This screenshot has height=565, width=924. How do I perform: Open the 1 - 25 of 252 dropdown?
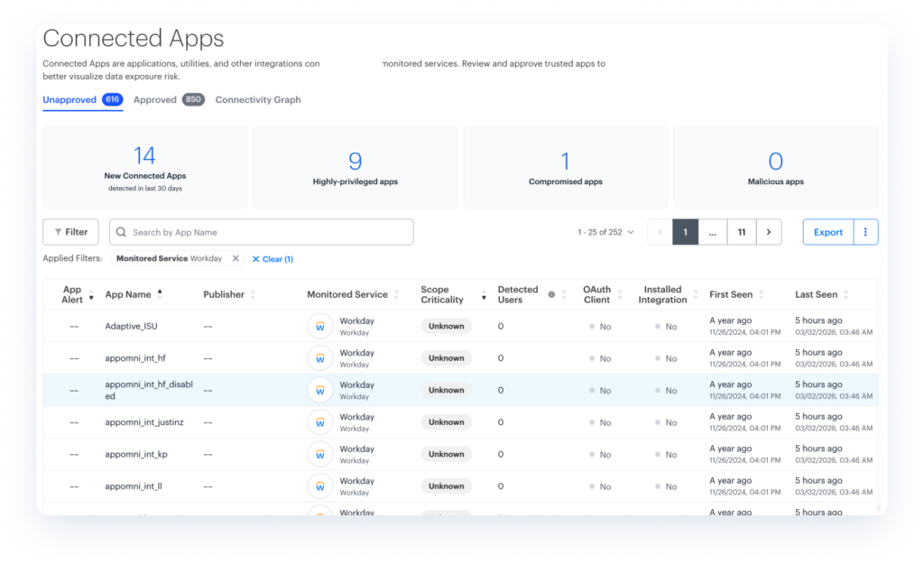(605, 232)
